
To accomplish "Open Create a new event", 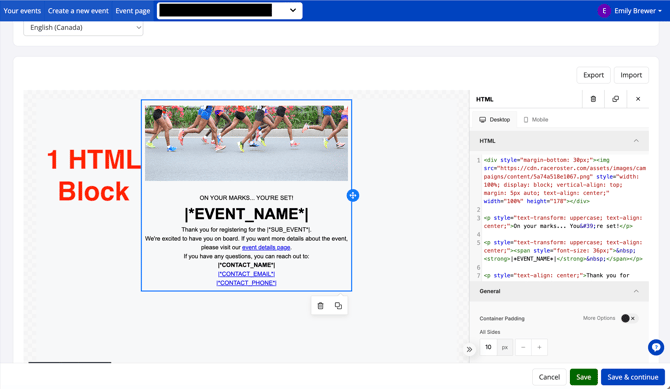I will coord(78,11).
